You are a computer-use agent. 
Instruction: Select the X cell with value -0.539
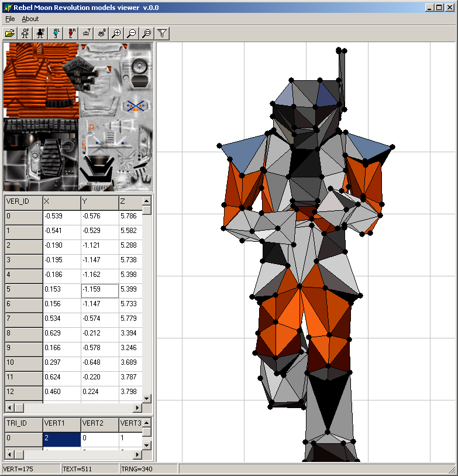pyautogui.click(x=62, y=218)
